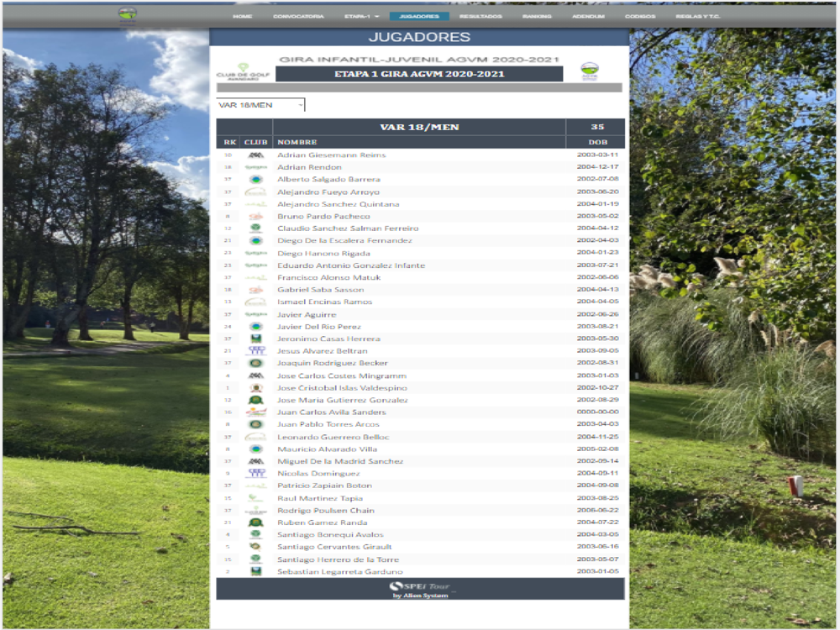The image size is (840, 630).
Task: Click club icon for Ismael Encinas Ramos
Action: (x=256, y=302)
